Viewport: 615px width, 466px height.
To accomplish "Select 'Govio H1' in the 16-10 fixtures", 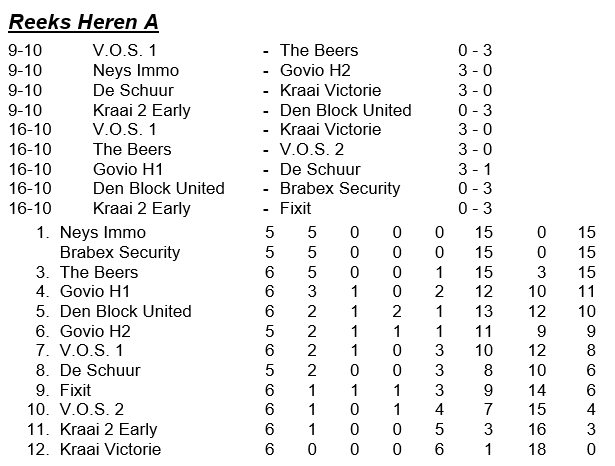I will [x=128, y=169].
